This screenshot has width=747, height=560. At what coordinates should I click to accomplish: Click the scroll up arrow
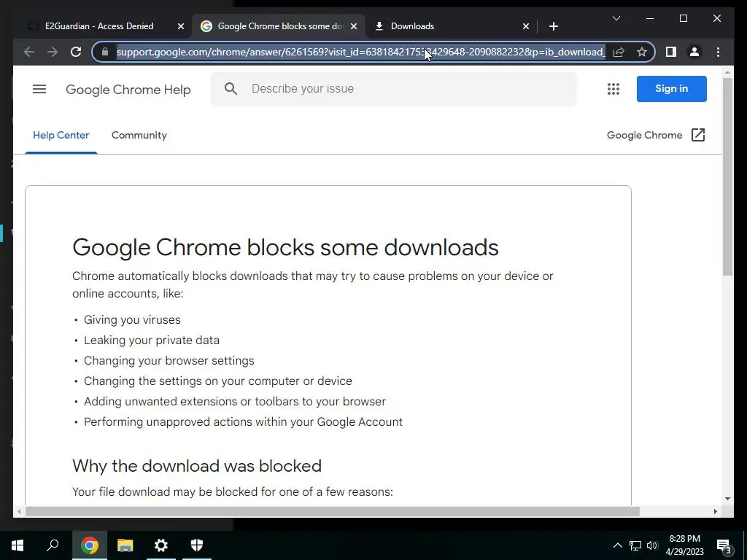coord(727,72)
